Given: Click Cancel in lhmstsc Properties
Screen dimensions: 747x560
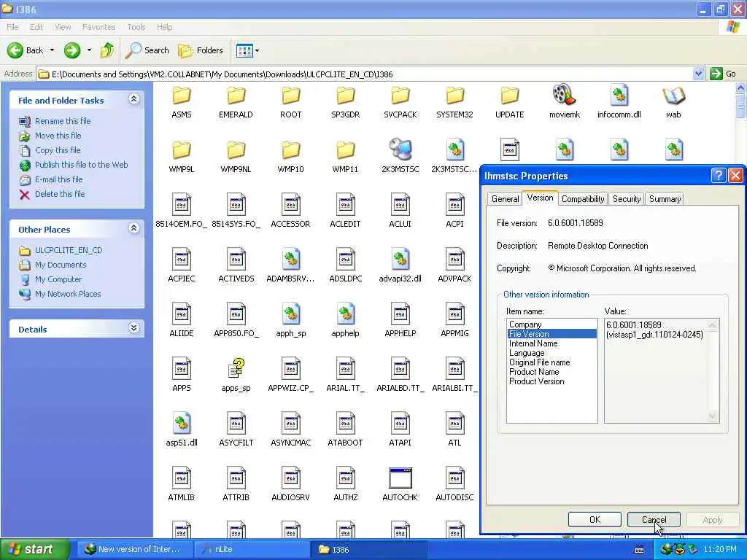Looking at the screenshot, I should tap(654, 519).
